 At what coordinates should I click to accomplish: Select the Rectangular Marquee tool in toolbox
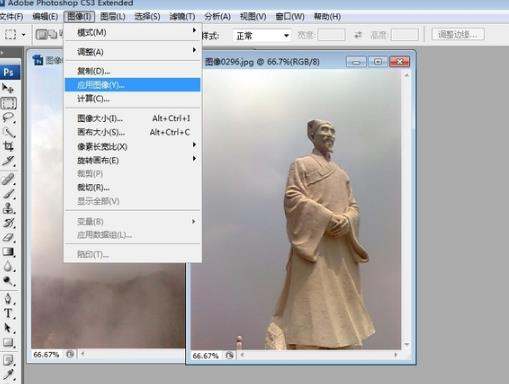click(8, 103)
